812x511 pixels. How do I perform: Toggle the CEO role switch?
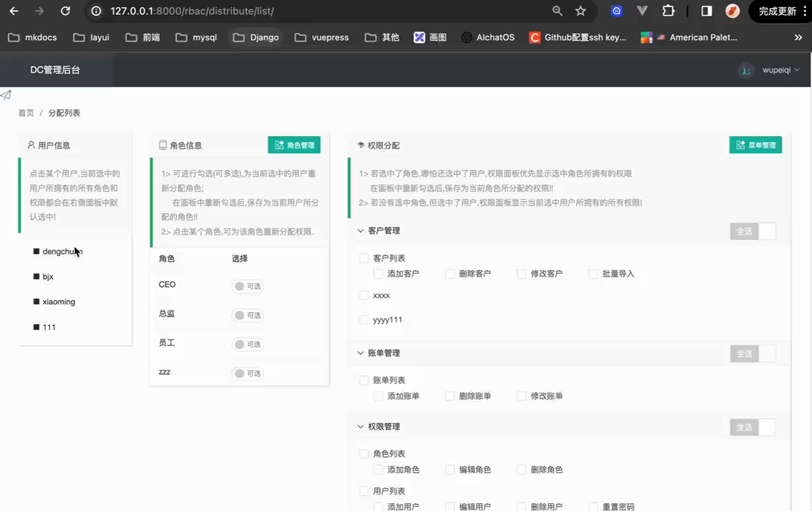[x=247, y=286]
